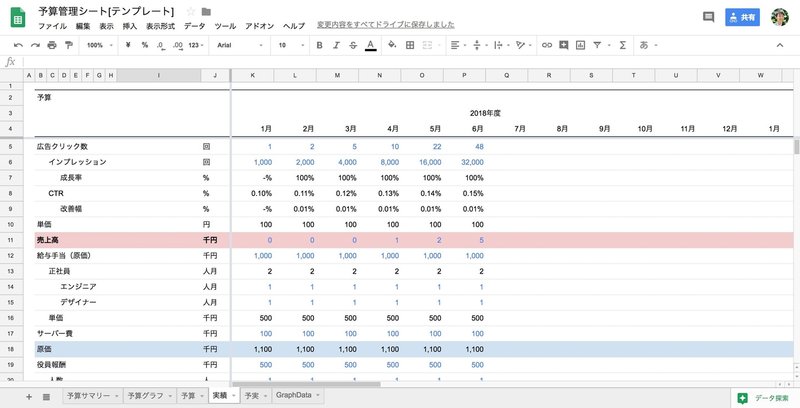Decrease decimal places
Viewport: 800px width, 408px height.
(161, 45)
